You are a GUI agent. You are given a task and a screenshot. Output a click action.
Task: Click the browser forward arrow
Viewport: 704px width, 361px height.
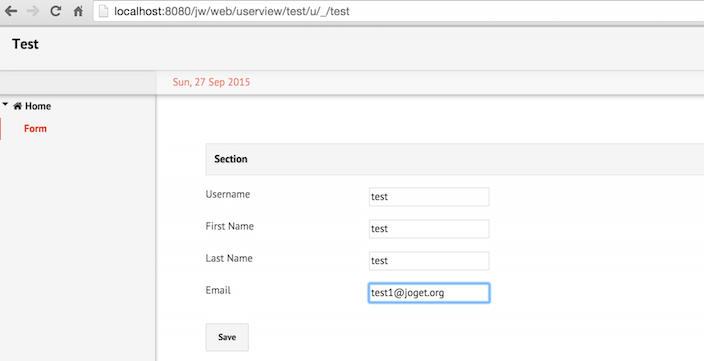point(33,11)
